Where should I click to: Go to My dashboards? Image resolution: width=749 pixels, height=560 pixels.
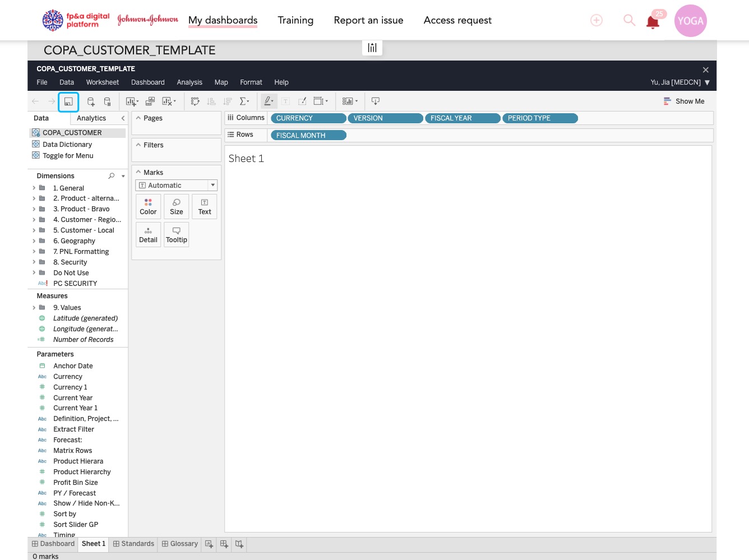223,20
